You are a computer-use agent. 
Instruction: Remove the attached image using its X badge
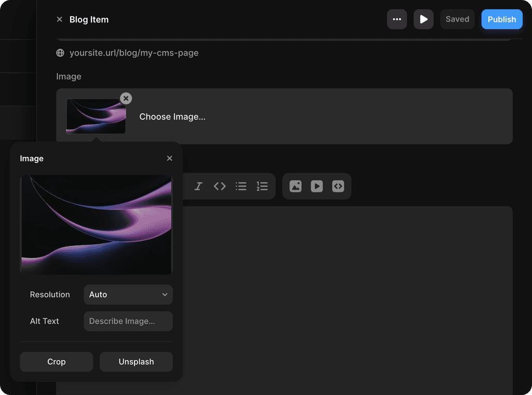coord(126,98)
